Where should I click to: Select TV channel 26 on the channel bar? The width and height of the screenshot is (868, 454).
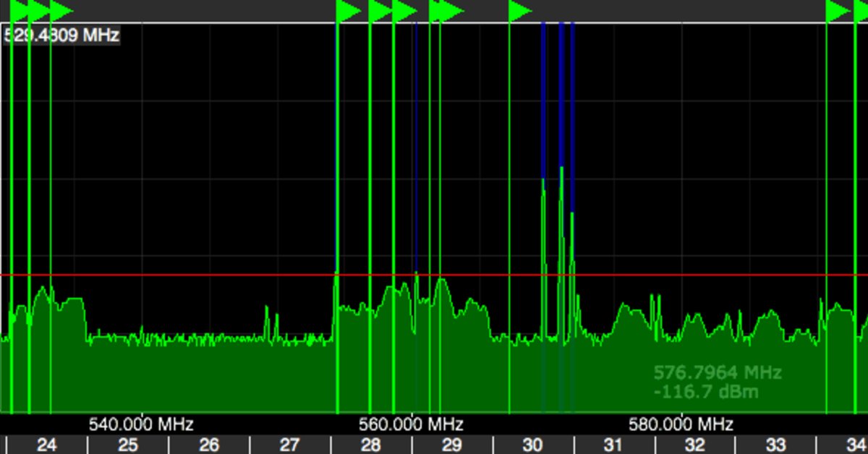point(209,445)
